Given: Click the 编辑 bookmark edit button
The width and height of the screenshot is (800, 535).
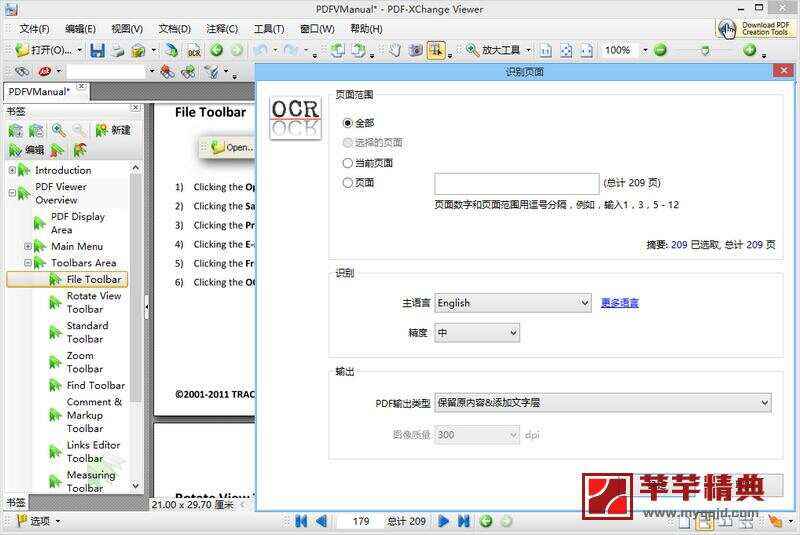Looking at the screenshot, I should pos(27,150).
